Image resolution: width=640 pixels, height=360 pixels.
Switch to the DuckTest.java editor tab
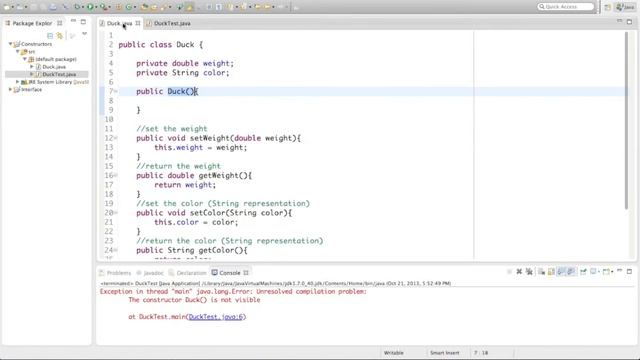click(169, 24)
